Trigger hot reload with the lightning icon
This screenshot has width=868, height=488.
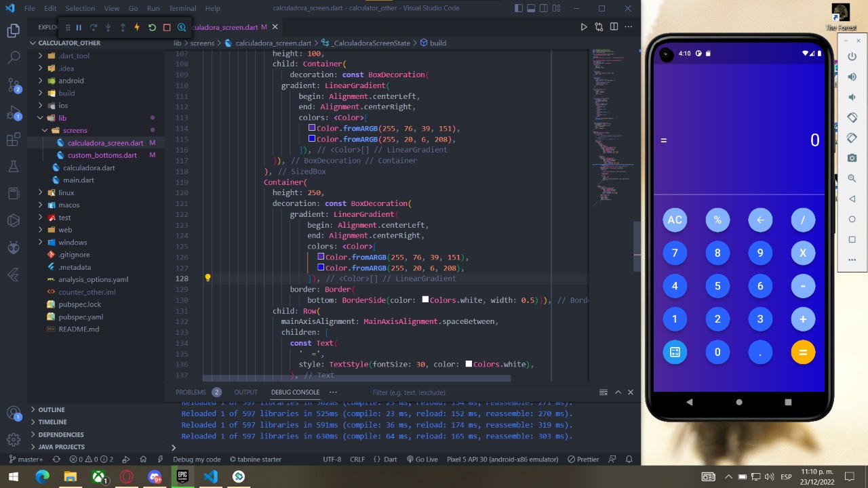137,27
